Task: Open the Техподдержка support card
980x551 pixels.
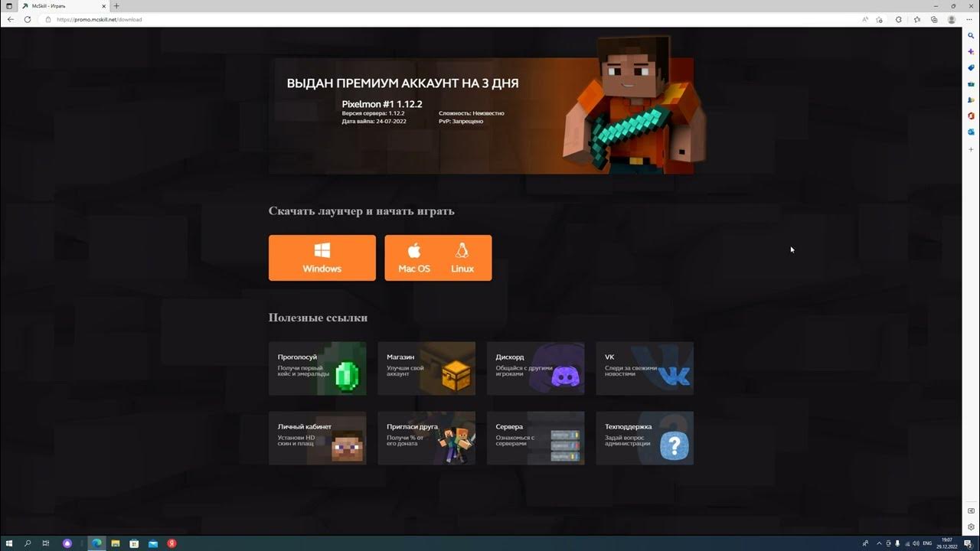Action: pyautogui.click(x=645, y=438)
